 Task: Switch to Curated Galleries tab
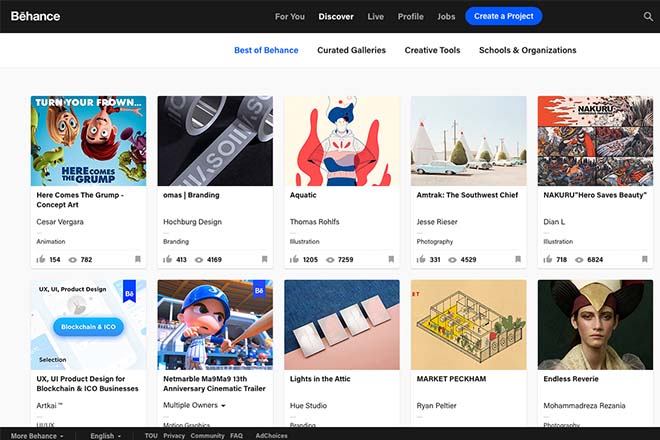[x=351, y=50]
